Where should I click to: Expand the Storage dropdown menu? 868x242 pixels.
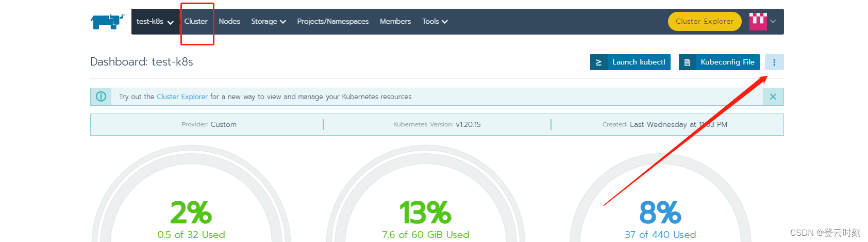tap(269, 22)
